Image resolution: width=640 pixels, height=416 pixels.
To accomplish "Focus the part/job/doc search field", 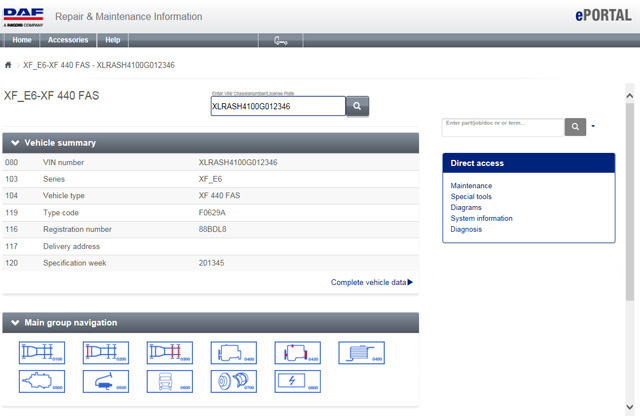I will (503, 126).
